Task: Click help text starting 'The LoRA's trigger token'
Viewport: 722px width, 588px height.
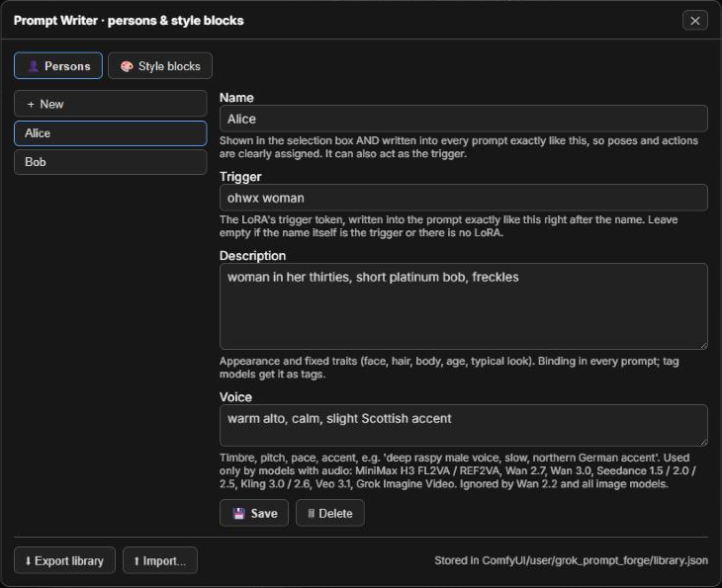Action: 448,226
